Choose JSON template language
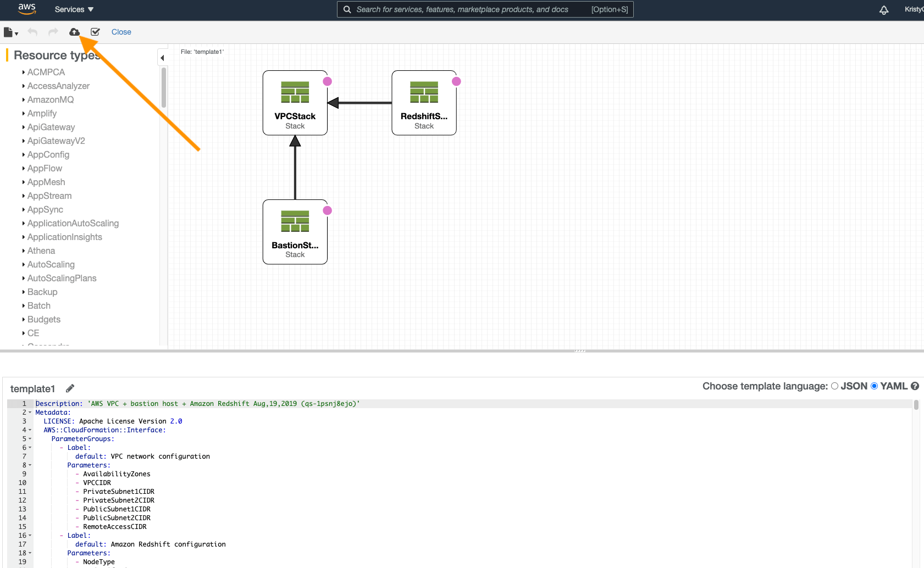The width and height of the screenshot is (924, 568). pos(834,386)
